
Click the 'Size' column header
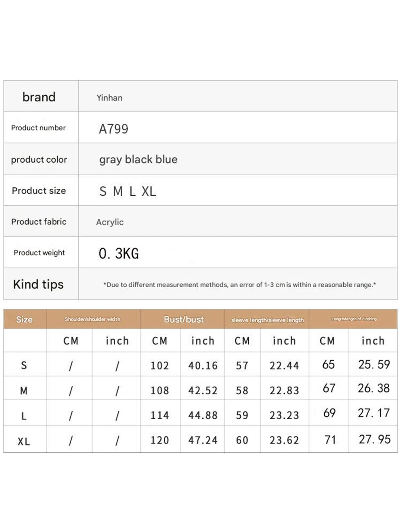tap(24, 319)
